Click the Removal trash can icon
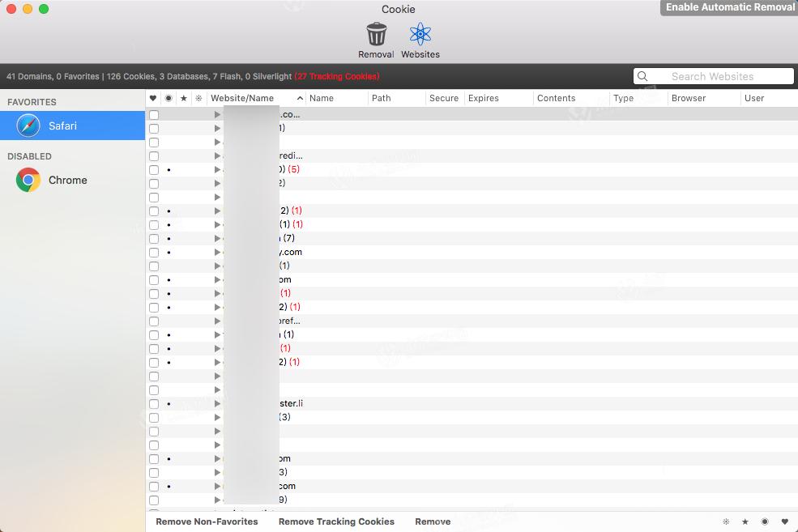Image resolution: width=798 pixels, height=532 pixels. tap(376, 35)
